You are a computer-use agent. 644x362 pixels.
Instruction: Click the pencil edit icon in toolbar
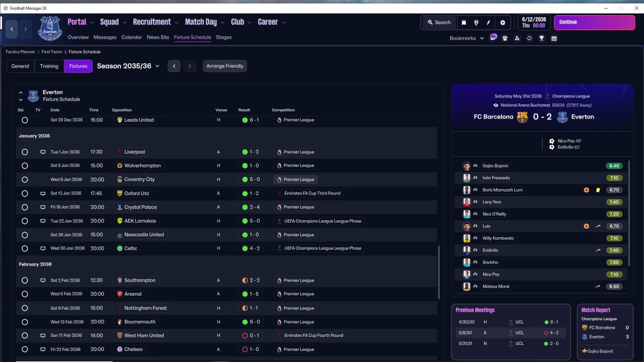[x=489, y=23]
